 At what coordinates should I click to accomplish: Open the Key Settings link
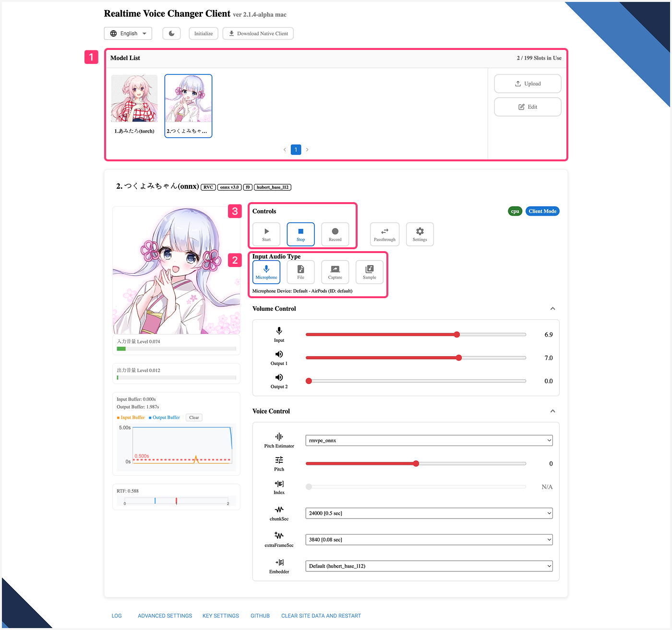point(220,616)
